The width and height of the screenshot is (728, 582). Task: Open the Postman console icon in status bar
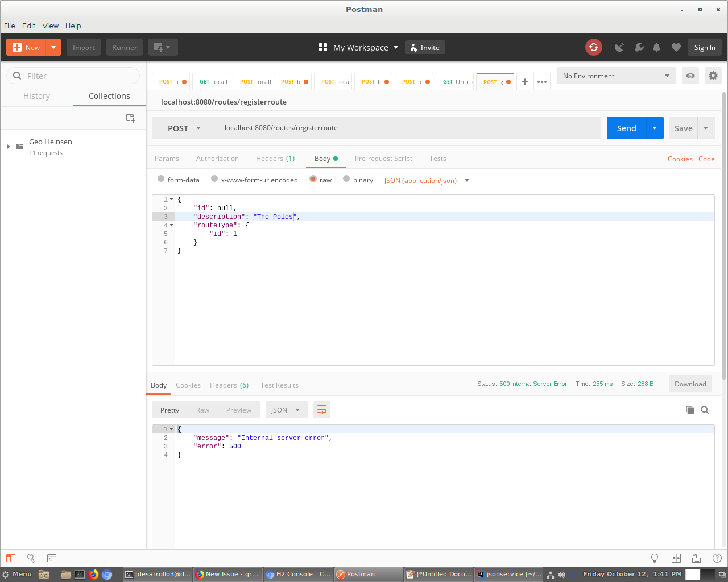pyautogui.click(x=52, y=558)
